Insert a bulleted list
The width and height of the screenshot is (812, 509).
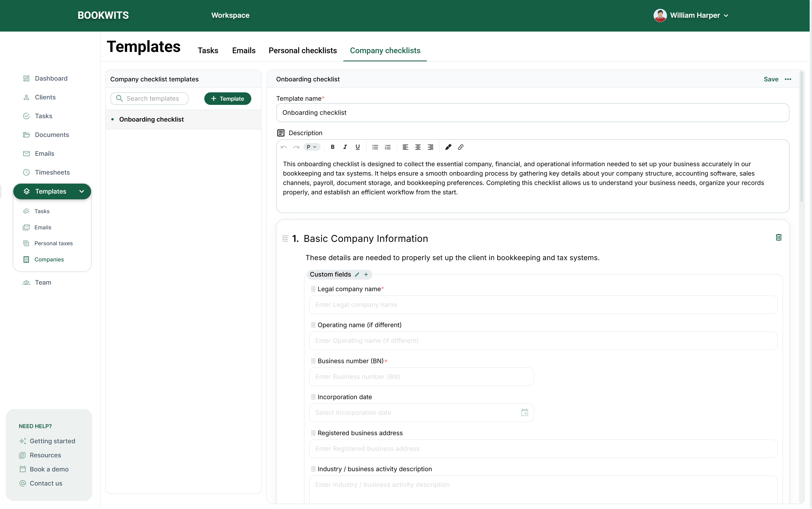[375, 147]
